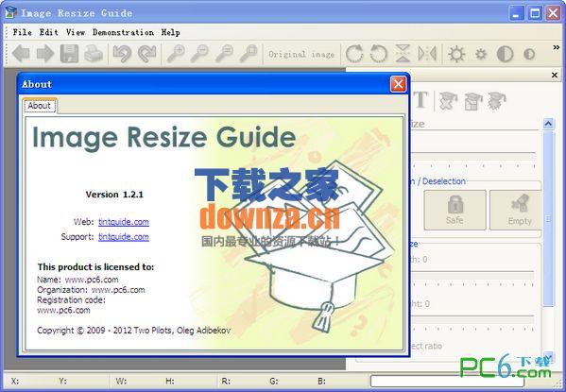The width and height of the screenshot is (566, 392).
Task: Click the Organization: www.pc6.com line
Action: (x=91, y=289)
